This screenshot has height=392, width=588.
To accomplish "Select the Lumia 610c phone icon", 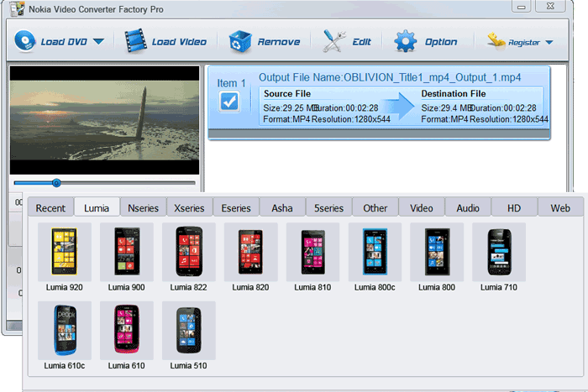I will pos(64,330).
